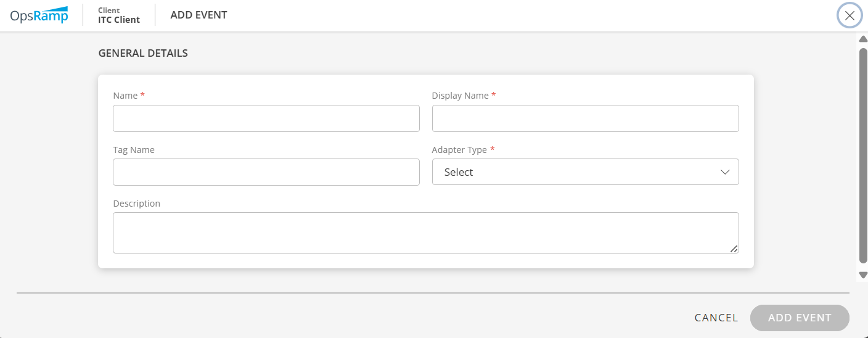This screenshot has width=868, height=338.
Task: Click into the Display Name field
Action: pos(585,118)
